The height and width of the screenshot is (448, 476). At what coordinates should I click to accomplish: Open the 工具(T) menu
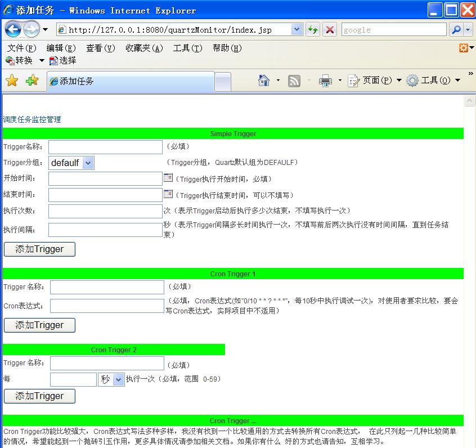(187, 48)
